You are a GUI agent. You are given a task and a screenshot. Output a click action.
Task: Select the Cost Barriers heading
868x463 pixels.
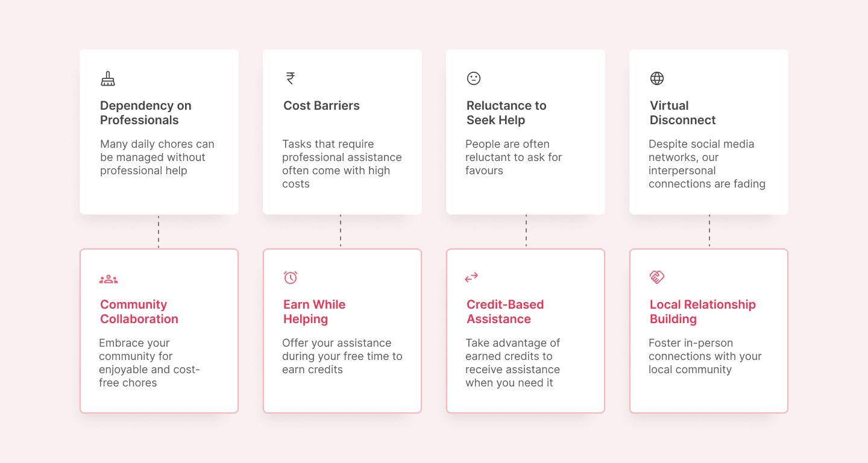(x=321, y=106)
